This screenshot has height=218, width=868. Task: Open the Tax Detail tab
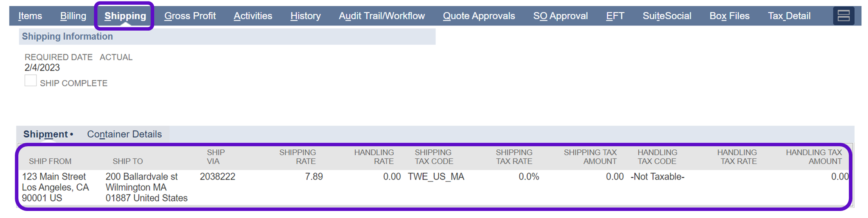pyautogui.click(x=789, y=16)
